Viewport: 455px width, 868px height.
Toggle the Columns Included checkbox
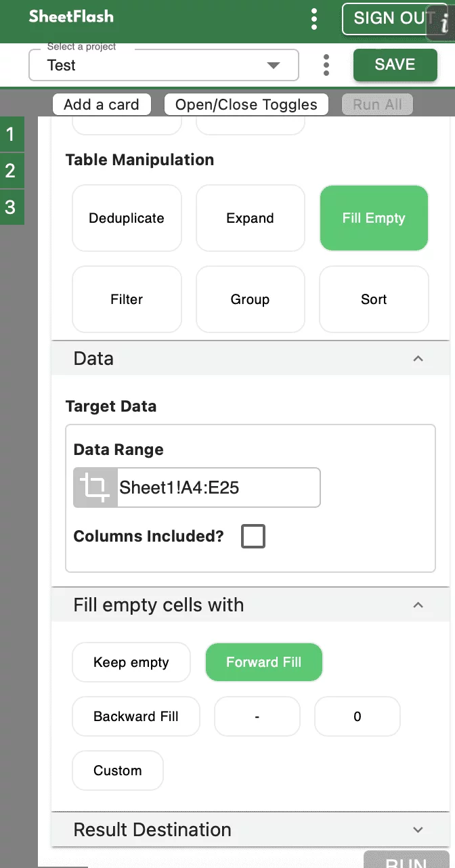tap(253, 536)
